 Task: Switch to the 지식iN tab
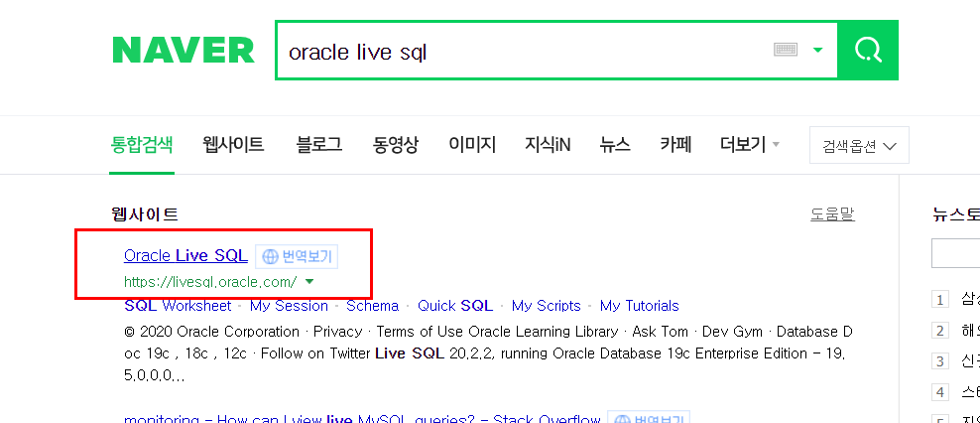548,145
